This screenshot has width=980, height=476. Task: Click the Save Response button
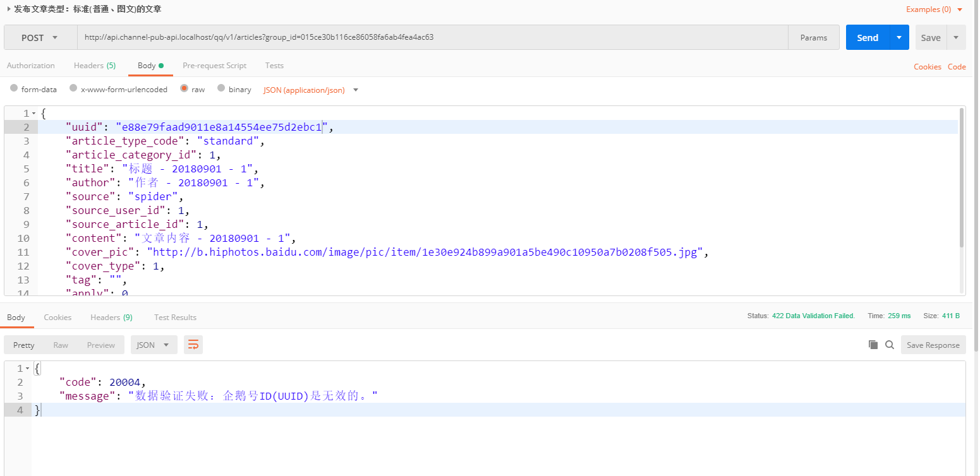[x=933, y=345]
